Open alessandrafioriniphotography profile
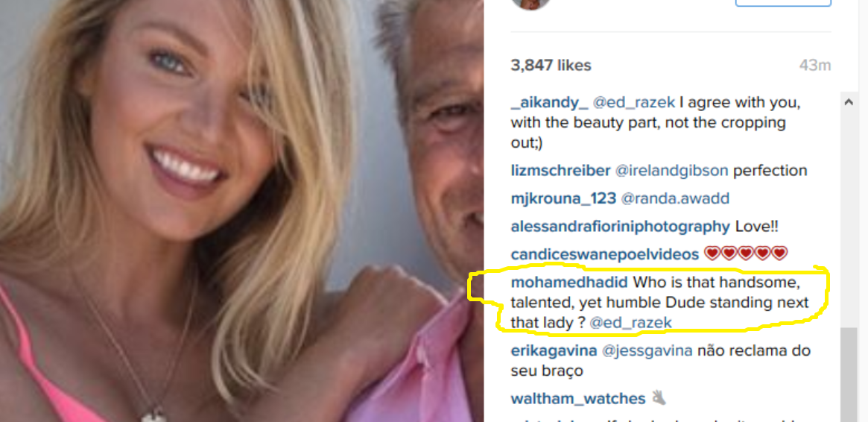Screen dimensions: 868x422 [620, 227]
